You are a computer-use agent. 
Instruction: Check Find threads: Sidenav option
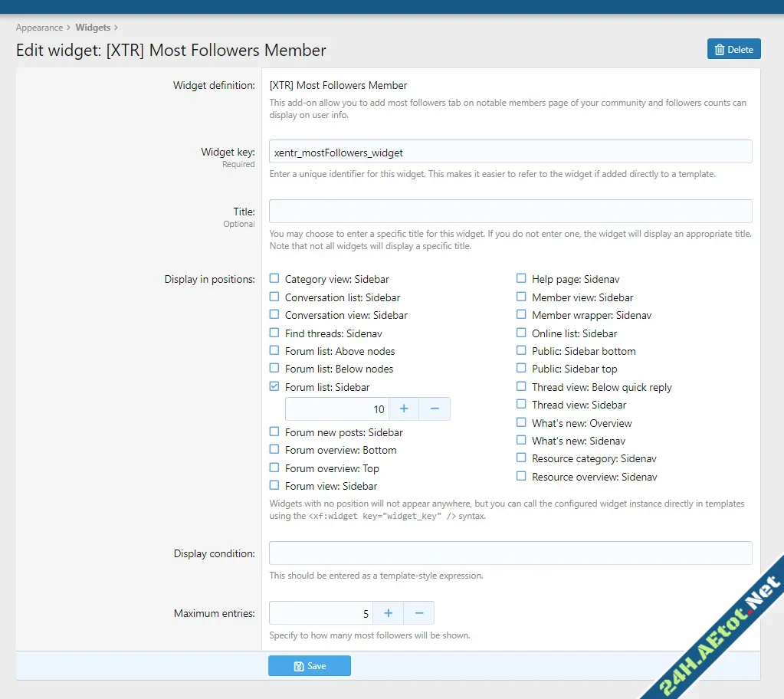[274, 333]
